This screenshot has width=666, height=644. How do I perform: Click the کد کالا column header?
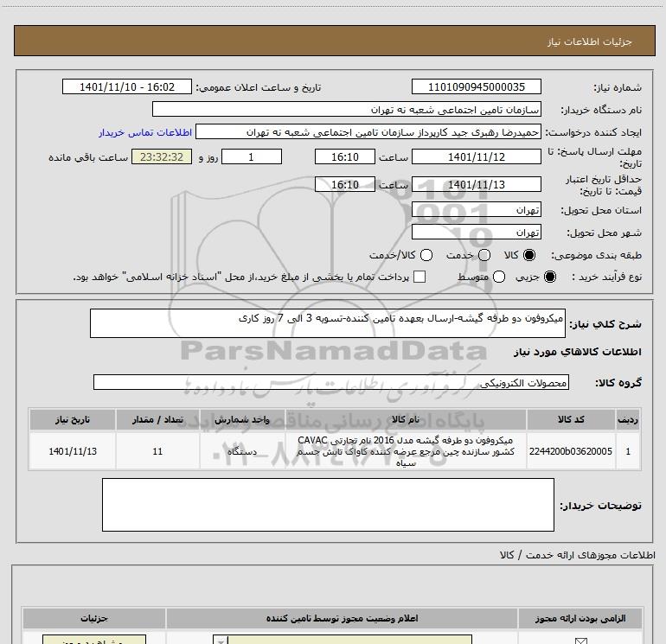571,419
